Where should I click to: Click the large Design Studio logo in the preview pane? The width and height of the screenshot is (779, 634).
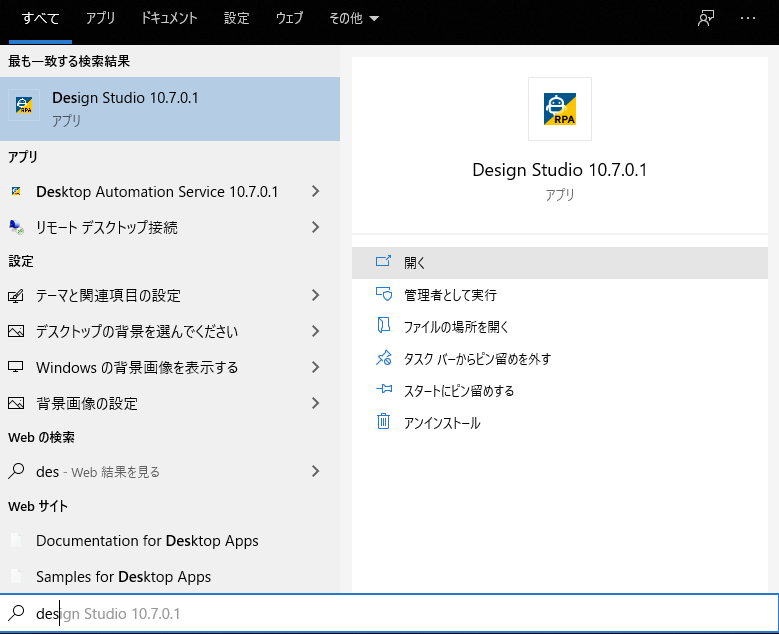559,109
